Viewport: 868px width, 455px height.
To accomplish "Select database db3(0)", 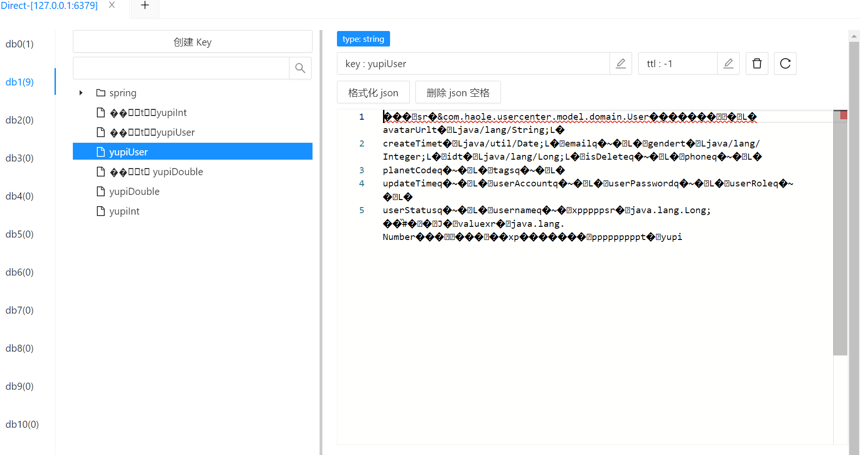I will 20,158.
